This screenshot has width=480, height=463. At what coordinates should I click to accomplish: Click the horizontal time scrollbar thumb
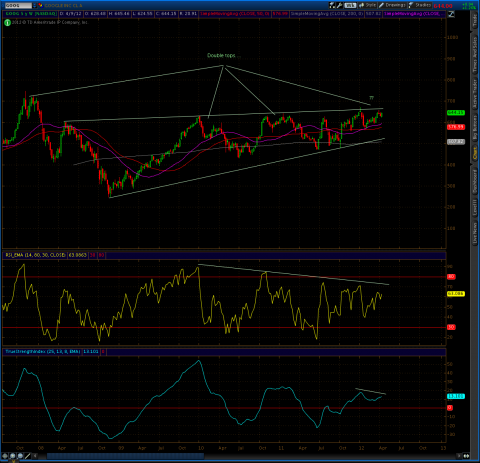[125, 456]
